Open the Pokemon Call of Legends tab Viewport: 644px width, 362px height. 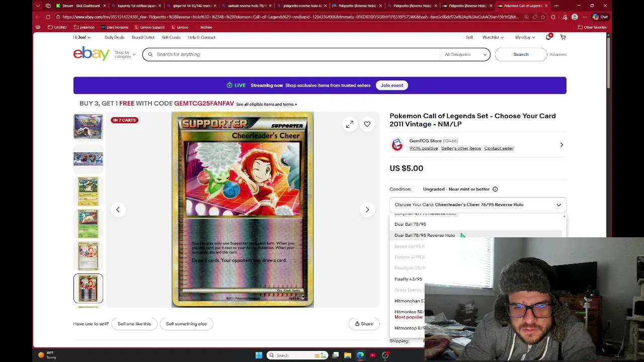pos(523,6)
